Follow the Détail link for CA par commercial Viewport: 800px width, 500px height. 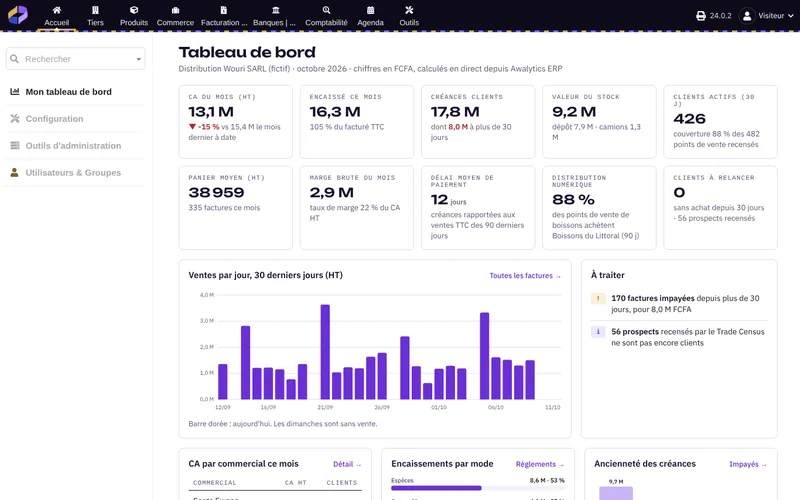point(347,464)
